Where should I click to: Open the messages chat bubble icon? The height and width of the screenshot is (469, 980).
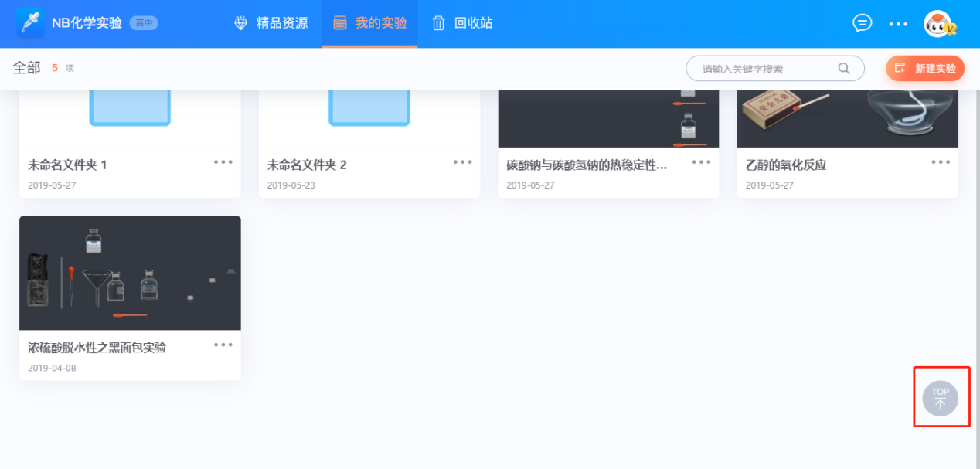pyautogui.click(x=862, y=23)
